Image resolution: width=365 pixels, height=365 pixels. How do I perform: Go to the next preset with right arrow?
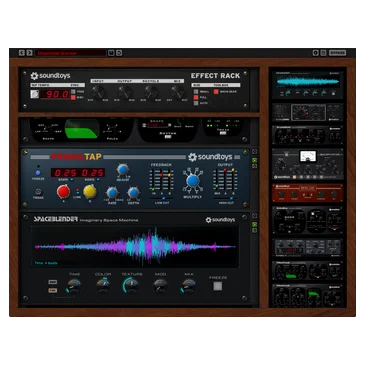click(x=29, y=53)
